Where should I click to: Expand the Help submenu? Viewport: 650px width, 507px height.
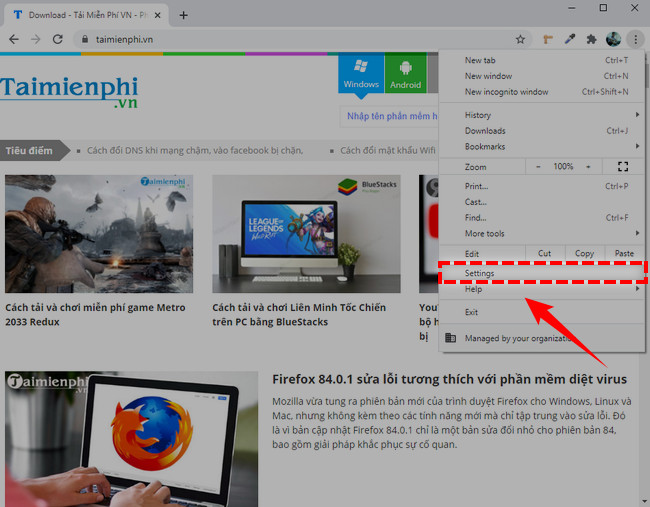pos(542,289)
